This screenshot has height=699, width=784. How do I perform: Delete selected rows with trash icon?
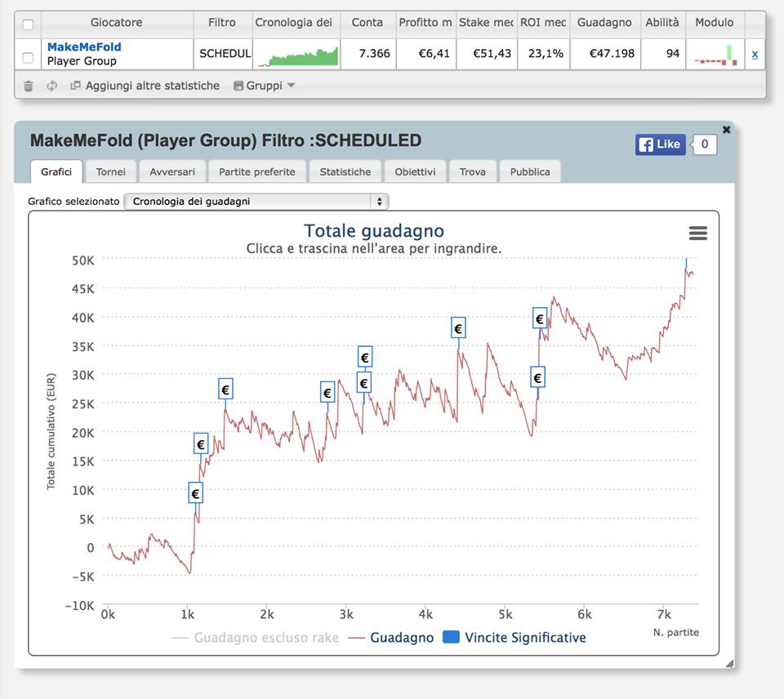[x=29, y=86]
